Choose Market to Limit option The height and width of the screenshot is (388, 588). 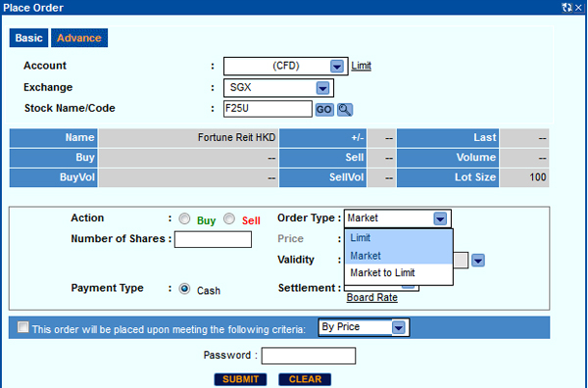399,273
